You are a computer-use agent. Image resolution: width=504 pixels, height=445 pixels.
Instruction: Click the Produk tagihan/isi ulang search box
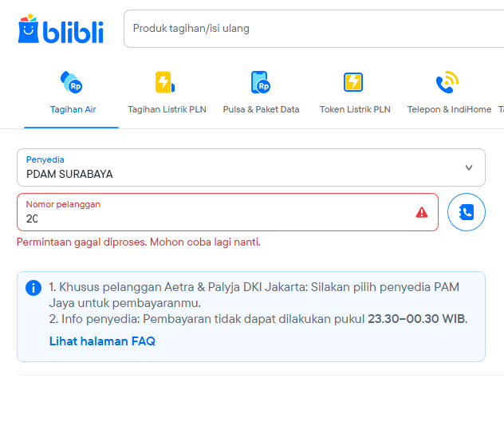[313, 29]
